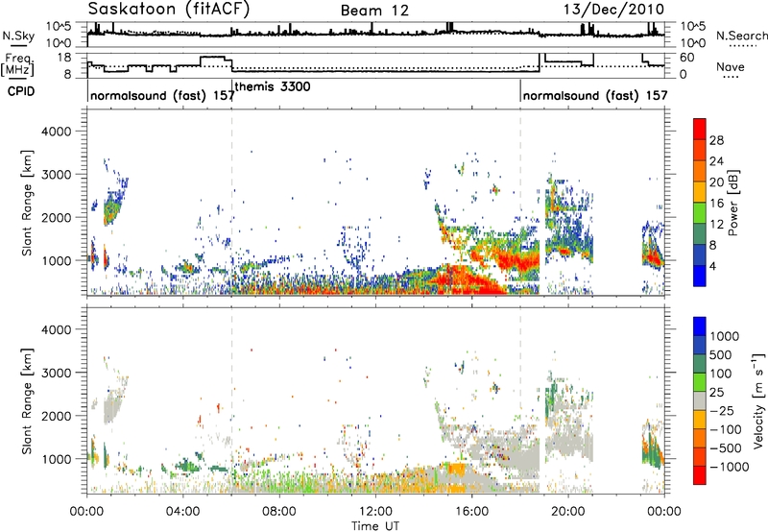Viewport: 768px width, 532px height.
Task: Click the '1000' tick on Velocity colorbar
Action: click(x=725, y=336)
